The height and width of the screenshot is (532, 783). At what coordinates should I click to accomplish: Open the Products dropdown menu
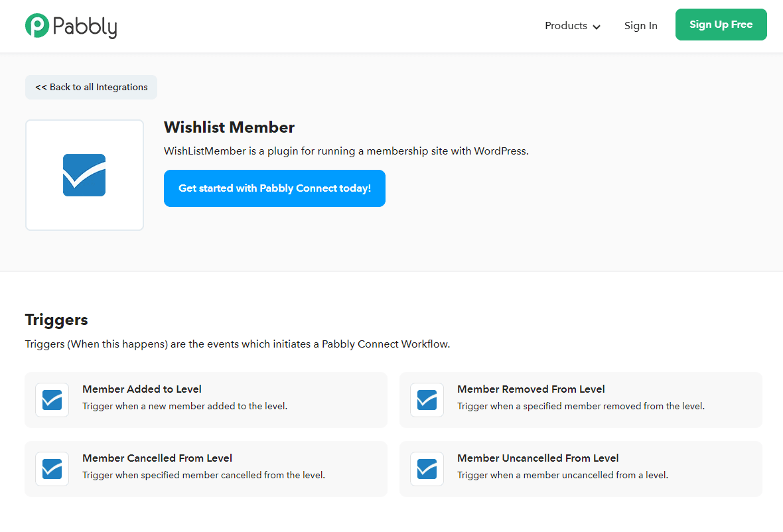click(572, 26)
